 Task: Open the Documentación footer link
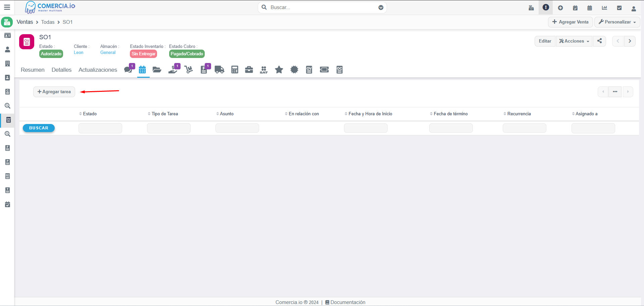click(x=345, y=302)
